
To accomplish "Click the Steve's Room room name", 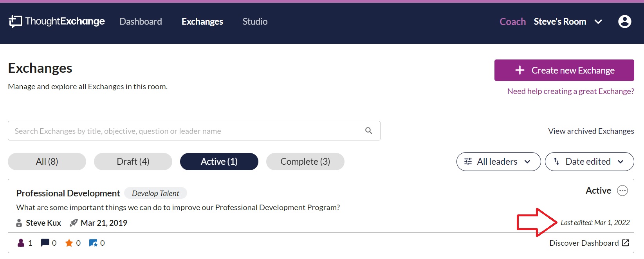I will [x=560, y=22].
